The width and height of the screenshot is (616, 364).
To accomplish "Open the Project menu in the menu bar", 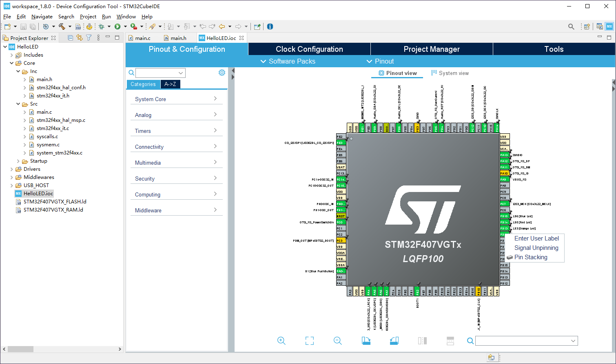I will pyautogui.click(x=88, y=16).
